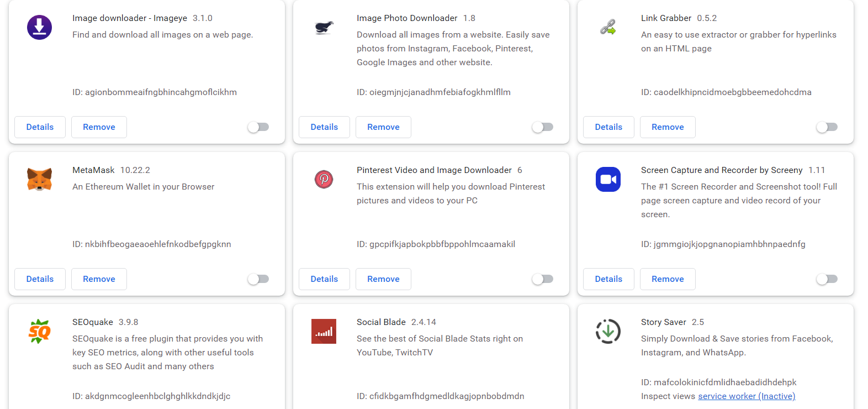Toggle on Image Photo Downloader extension

coord(543,127)
